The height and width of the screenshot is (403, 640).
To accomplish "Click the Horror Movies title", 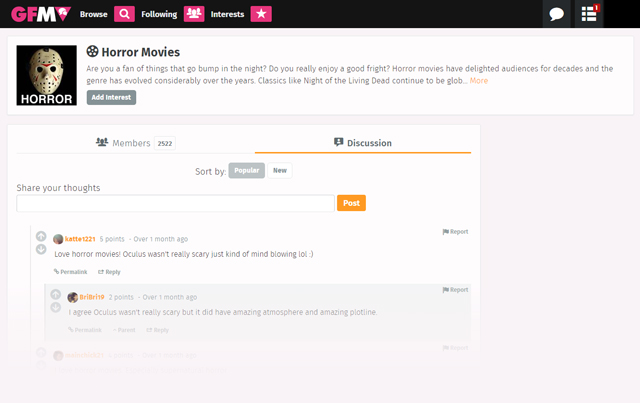I will click(x=140, y=52).
